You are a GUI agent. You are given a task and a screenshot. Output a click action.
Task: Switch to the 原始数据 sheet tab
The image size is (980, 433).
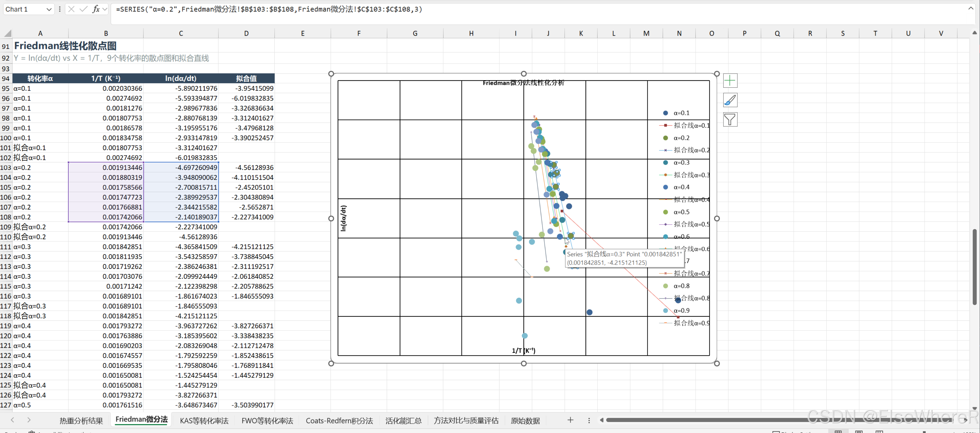[525, 420]
